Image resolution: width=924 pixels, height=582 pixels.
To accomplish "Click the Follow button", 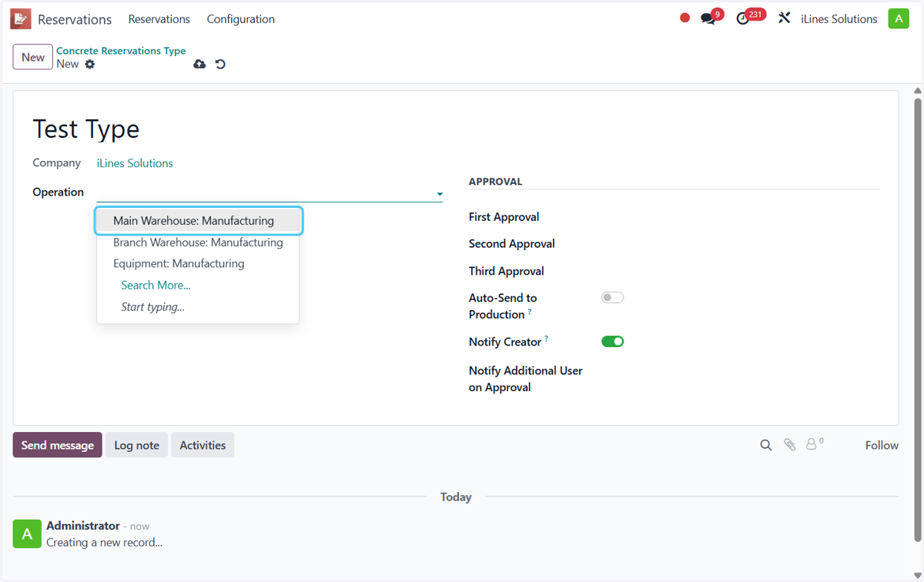I will [882, 445].
